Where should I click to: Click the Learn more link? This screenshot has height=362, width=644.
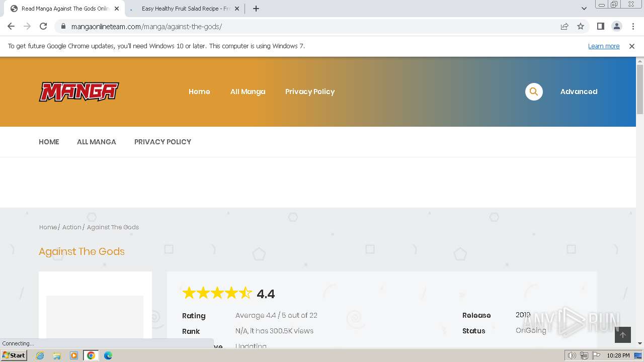[604, 46]
